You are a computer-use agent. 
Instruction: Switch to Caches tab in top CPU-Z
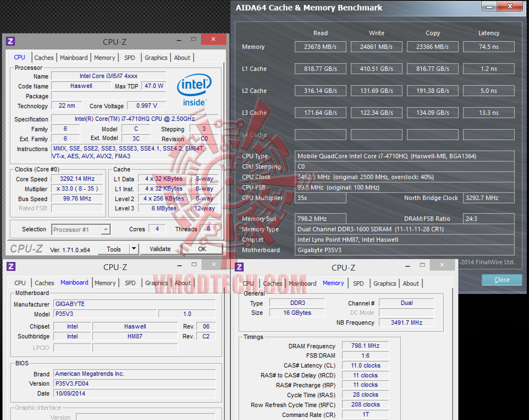(x=44, y=58)
